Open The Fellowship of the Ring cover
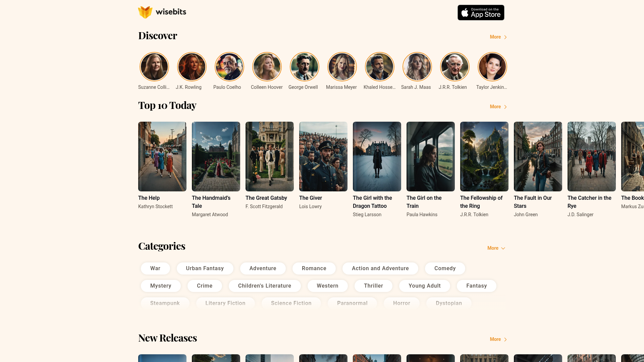The width and height of the screenshot is (644, 362). coord(484,157)
